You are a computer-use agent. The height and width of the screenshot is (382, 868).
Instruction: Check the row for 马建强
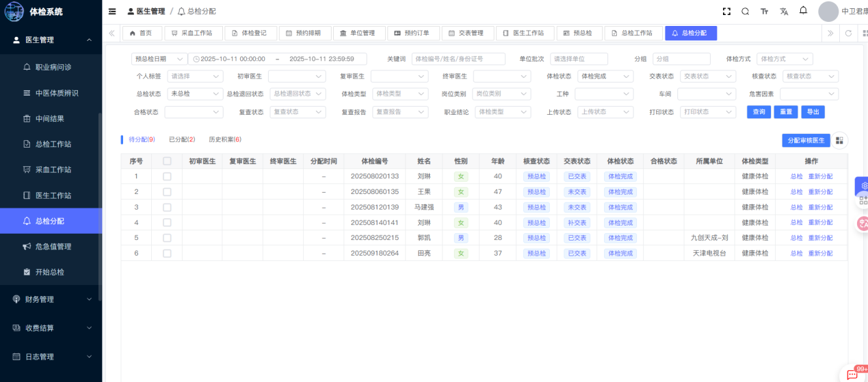click(x=167, y=207)
